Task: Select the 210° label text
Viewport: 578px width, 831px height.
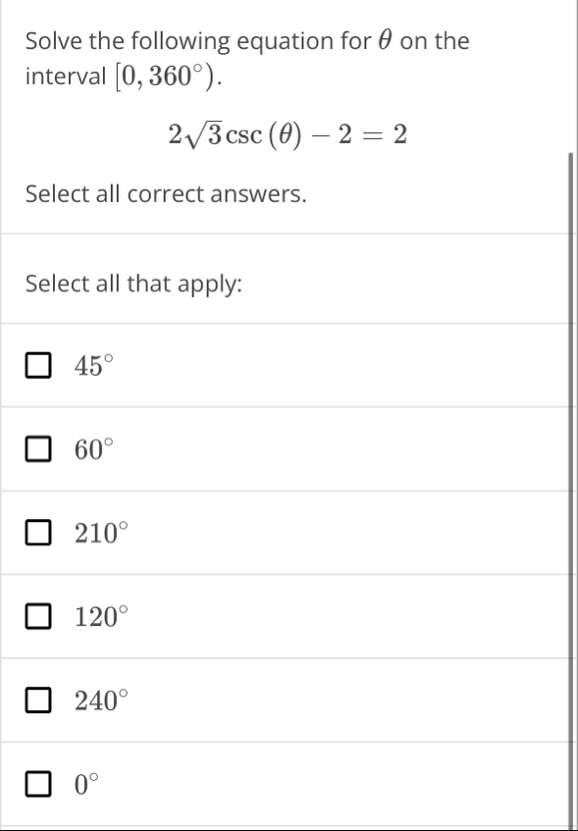Action: (x=98, y=532)
